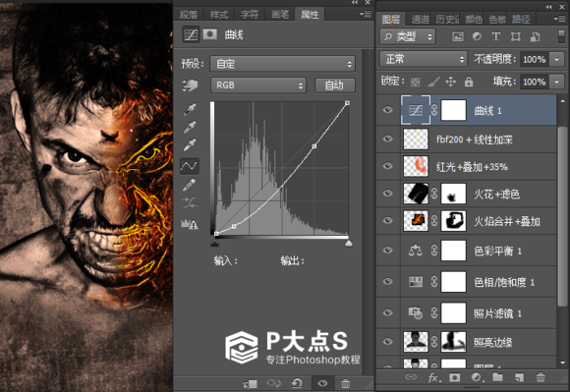
Task: Click the on-image adjustment hand tool
Action: (x=190, y=85)
